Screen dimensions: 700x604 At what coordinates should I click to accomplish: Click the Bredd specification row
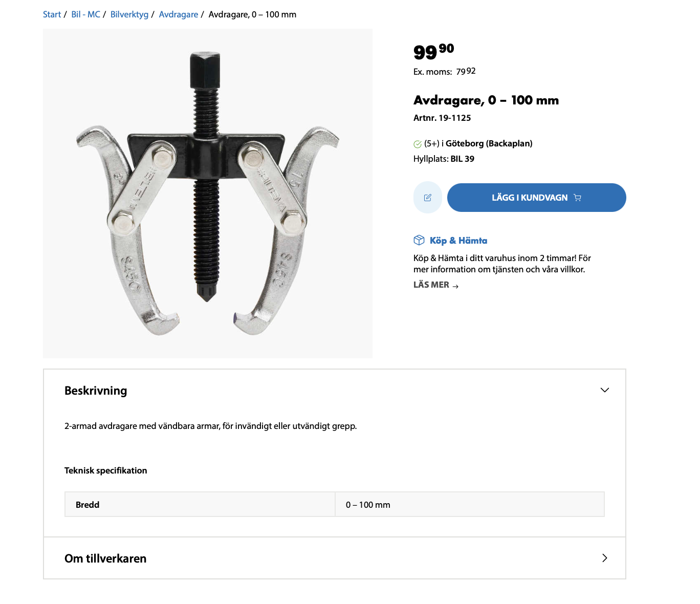[334, 505]
